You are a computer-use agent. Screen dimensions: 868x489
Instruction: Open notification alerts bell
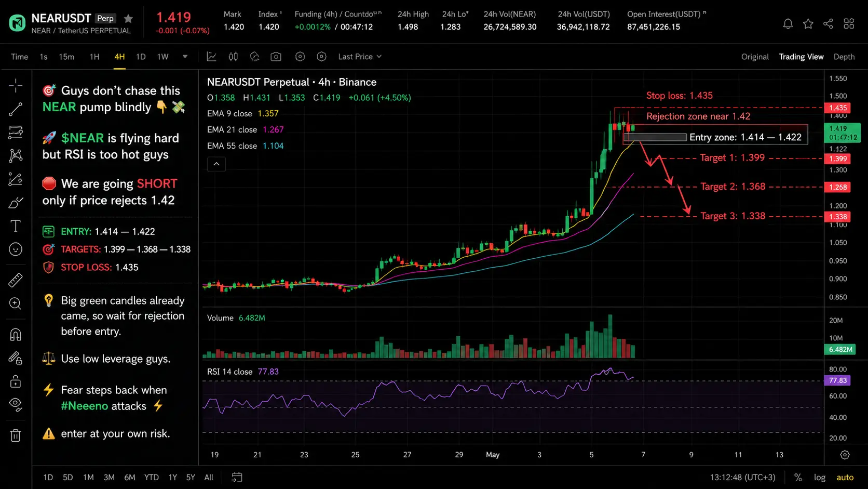coord(788,23)
